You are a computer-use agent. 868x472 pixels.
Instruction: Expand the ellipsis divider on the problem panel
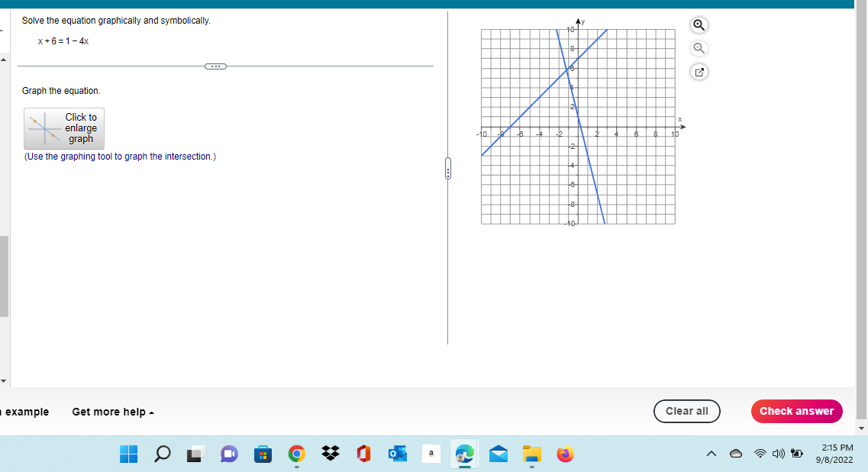(215, 66)
